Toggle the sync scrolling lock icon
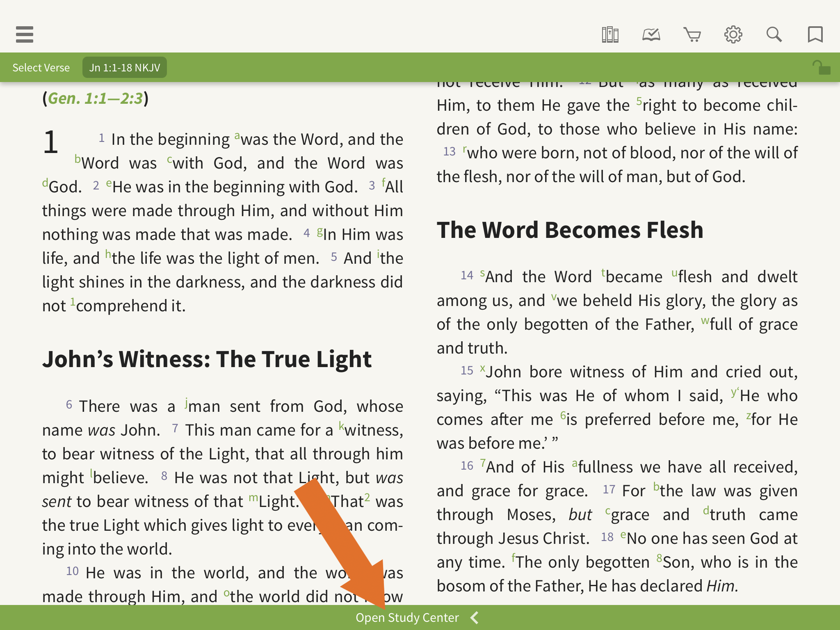This screenshot has height=630, width=840. coord(821,67)
